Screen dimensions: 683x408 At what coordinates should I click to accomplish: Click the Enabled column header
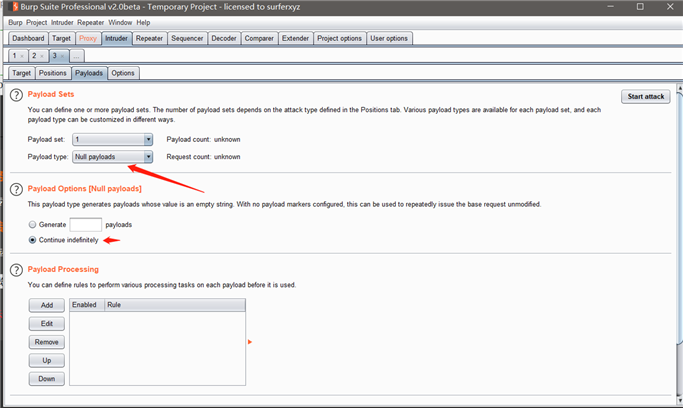(x=87, y=305)
